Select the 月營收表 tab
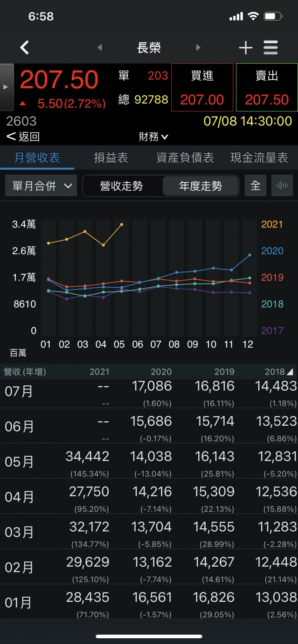 [x=37, y=157]
